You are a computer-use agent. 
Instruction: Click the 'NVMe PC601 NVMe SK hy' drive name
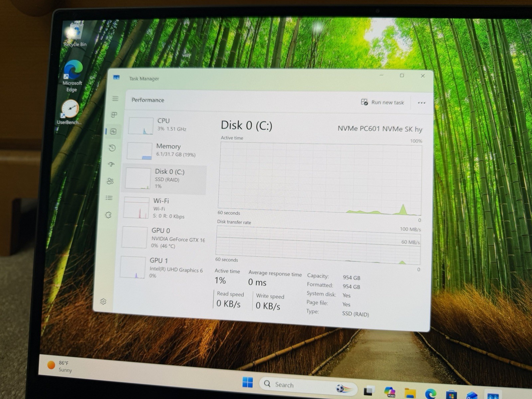click(x=380, y=129)
